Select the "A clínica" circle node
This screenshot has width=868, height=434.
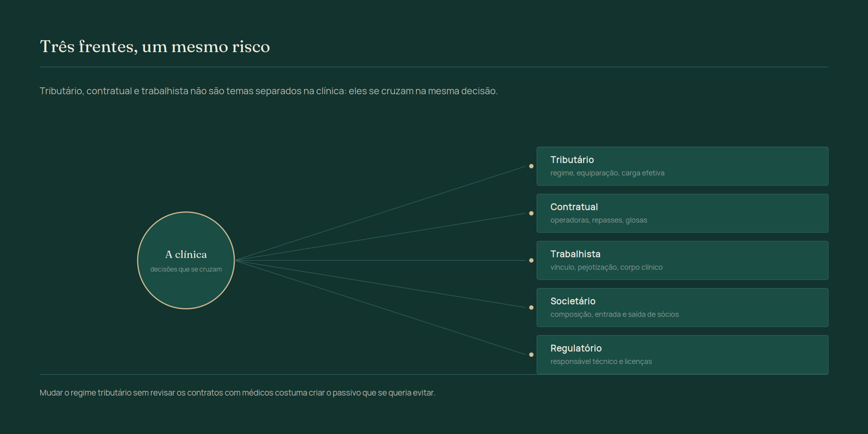(186, 260)
